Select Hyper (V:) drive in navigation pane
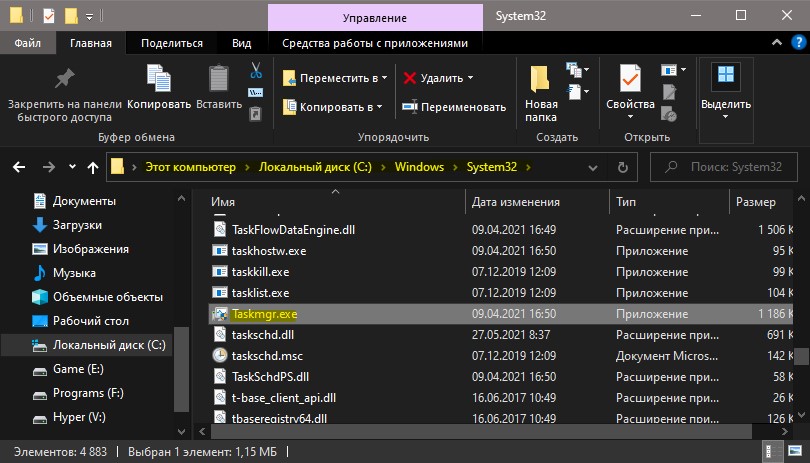Viewport: 810px width, 463px height. click(79, 417)
